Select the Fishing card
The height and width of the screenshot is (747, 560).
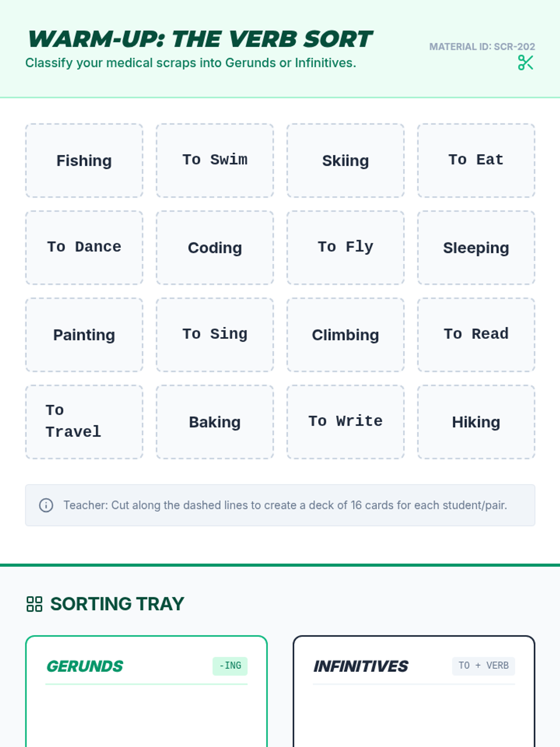click(84, 161)
